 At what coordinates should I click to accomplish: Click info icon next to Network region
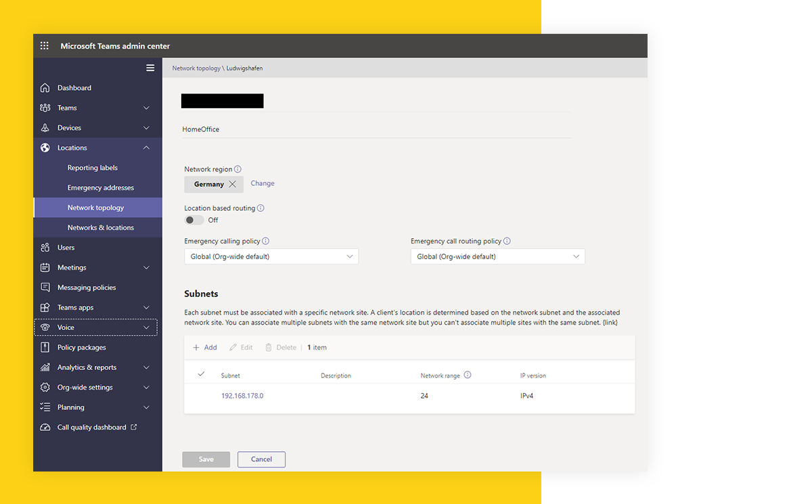click(238, 169)
